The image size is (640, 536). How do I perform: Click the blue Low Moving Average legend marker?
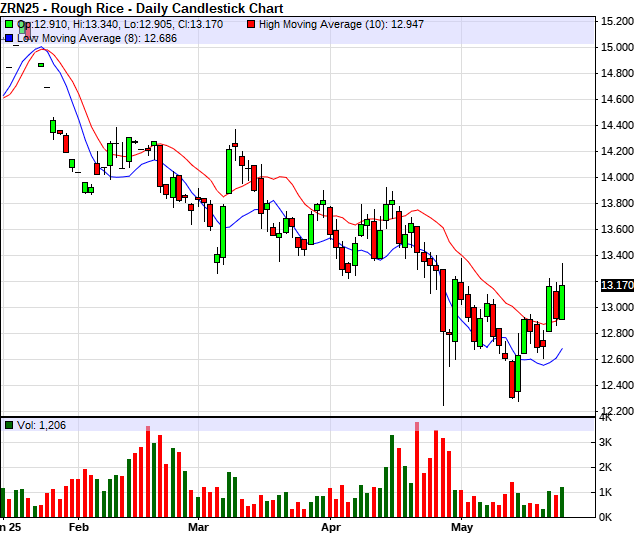click(9, 38)
